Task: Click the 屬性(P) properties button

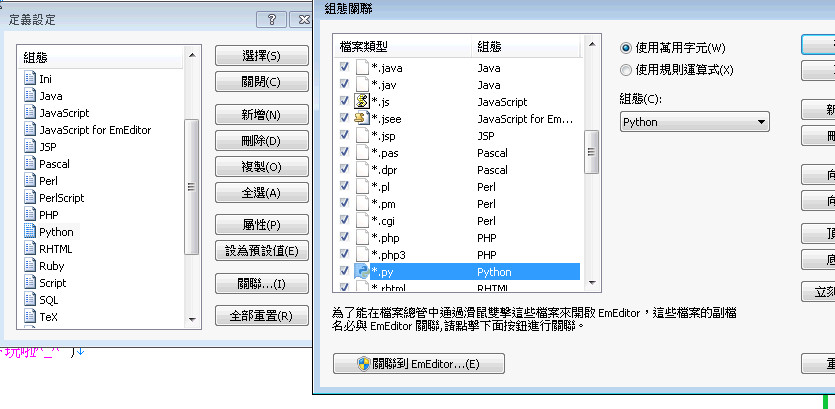Action: [x=262, y=225]
